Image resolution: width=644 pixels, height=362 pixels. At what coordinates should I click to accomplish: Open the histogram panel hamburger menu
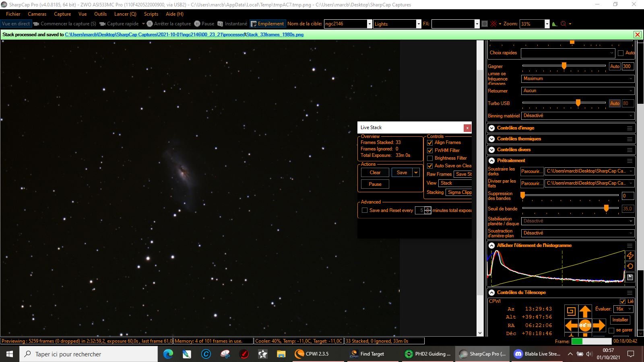630,245
